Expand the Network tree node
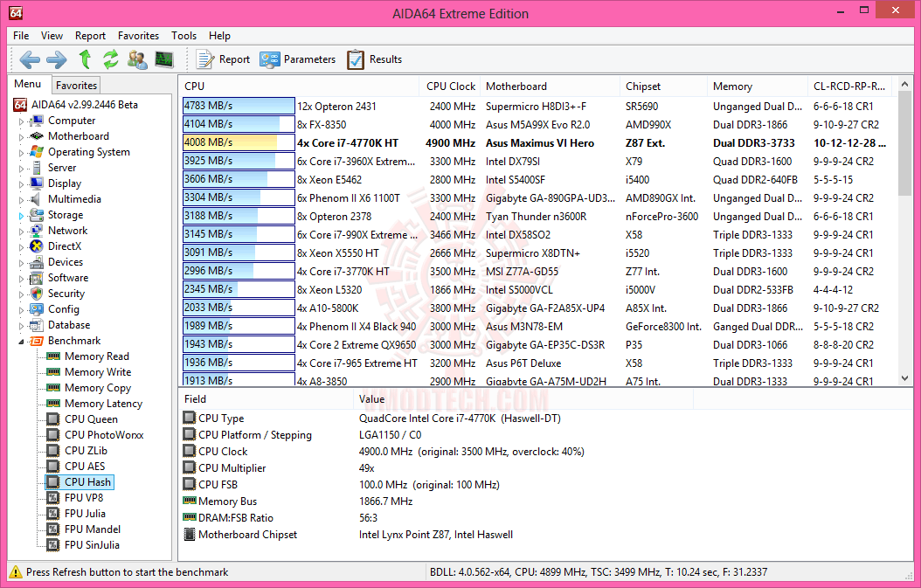 point(22,232)
